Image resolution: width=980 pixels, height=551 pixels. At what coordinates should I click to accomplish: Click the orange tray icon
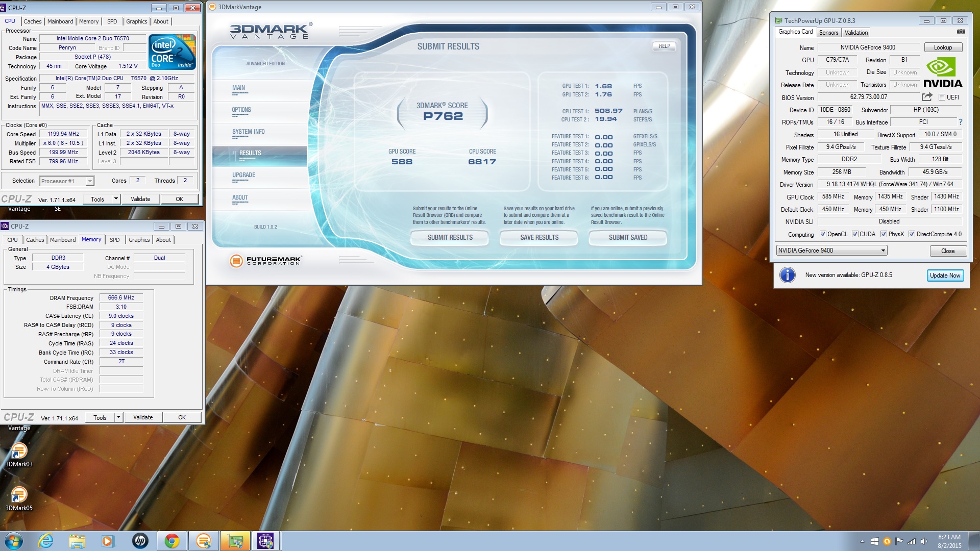pos(887,541)
